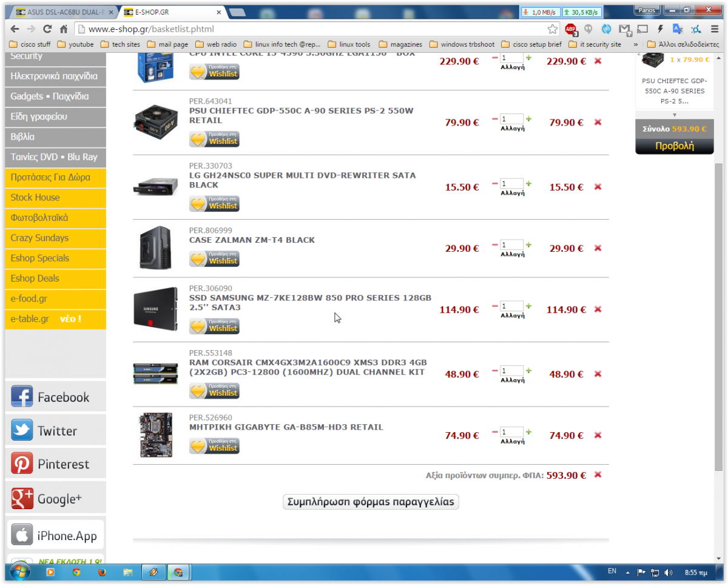
Task: Remove the SSD SAMSUNG item with red X
Action: coord(598,309)
